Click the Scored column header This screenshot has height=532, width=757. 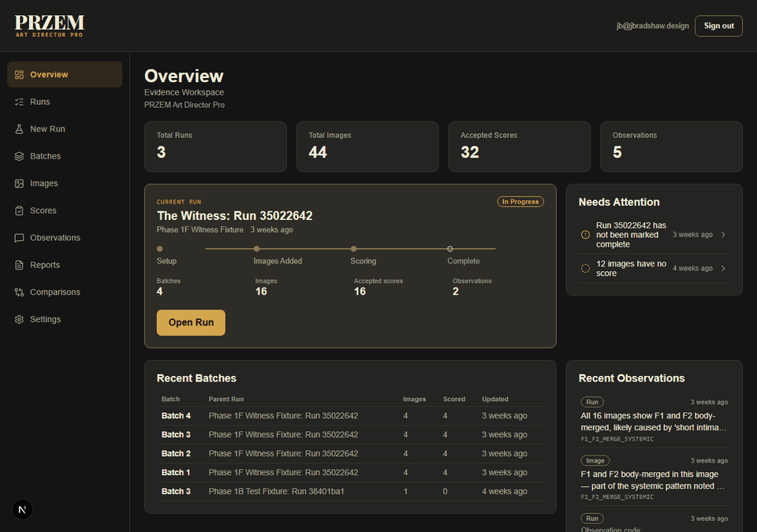coord(454,400)
